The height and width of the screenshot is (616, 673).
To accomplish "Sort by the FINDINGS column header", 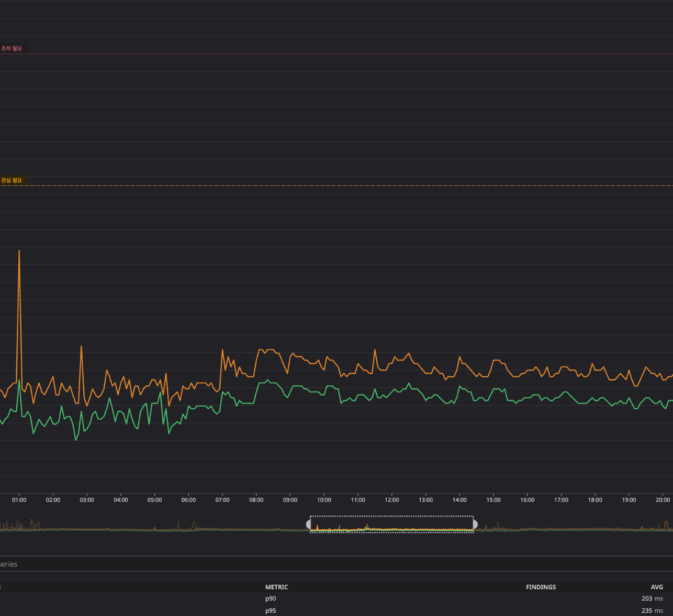I will pyautogui.click(x=541, y=587).
